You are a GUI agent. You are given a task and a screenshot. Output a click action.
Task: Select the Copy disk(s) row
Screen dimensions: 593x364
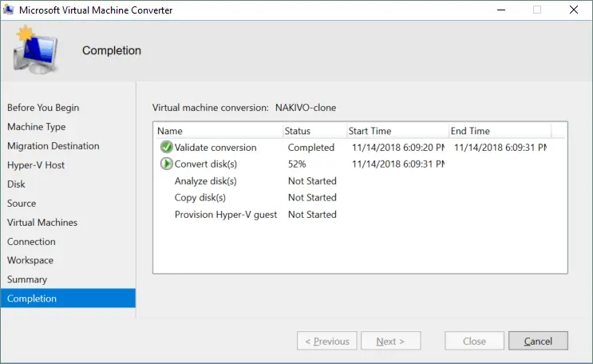(x=200, y=197)
